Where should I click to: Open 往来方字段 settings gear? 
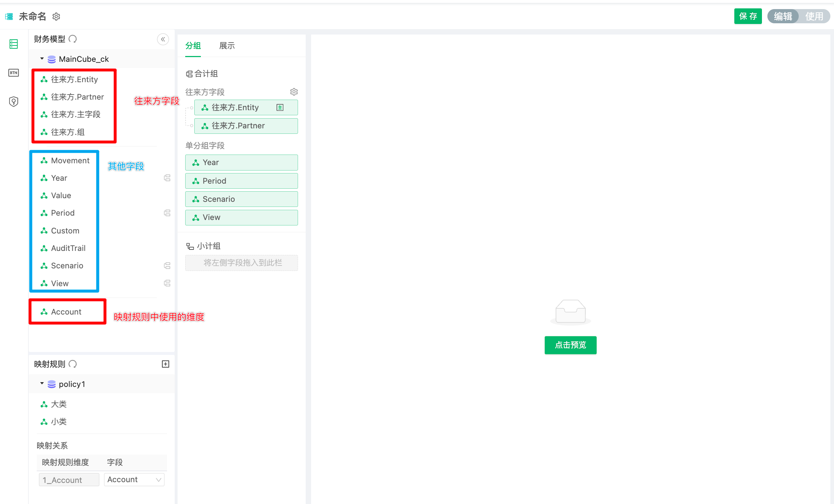294,92
